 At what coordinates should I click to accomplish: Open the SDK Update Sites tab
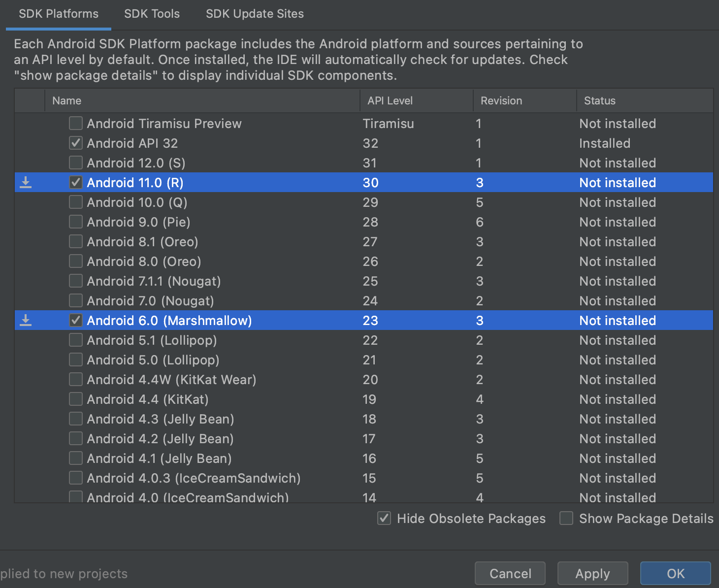[255, 14]
